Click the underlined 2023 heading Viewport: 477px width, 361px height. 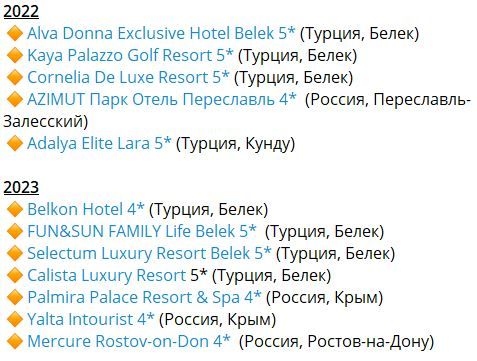[21, 187]
